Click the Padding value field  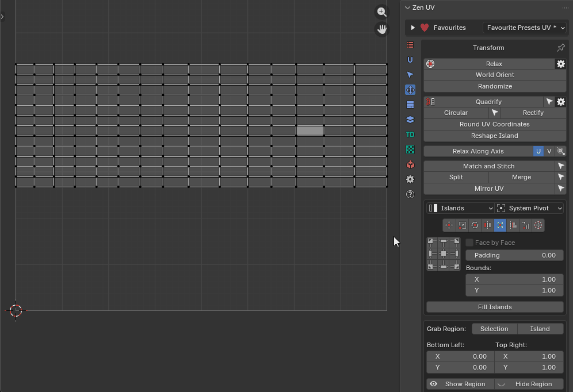click(514, 255)
